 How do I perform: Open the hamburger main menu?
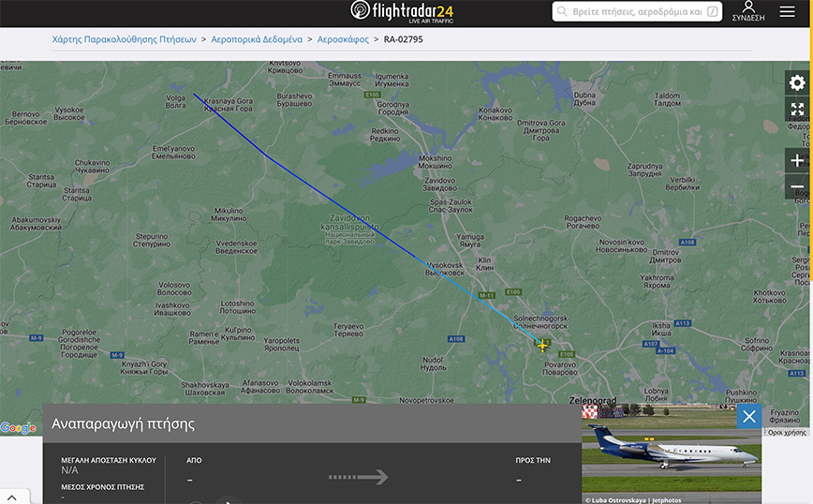coord(787,11)
